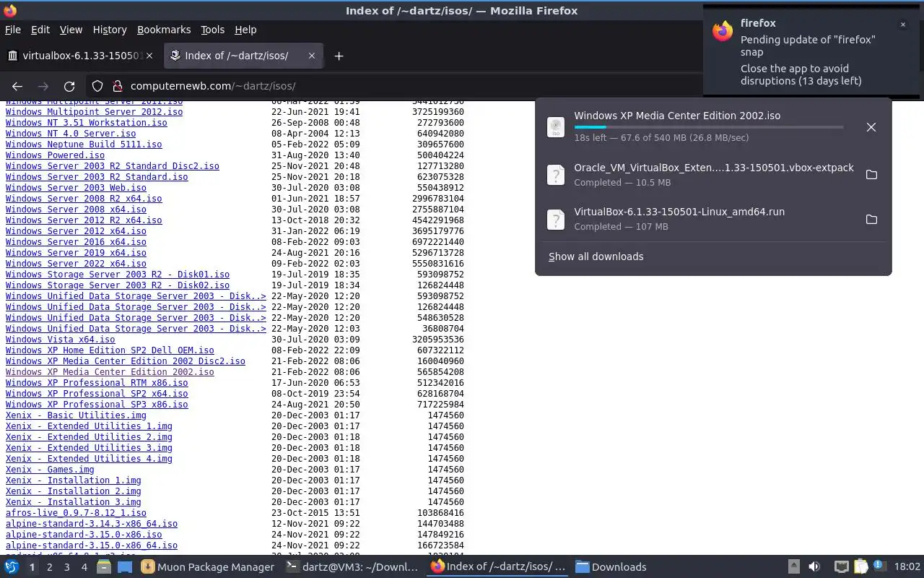The image size is (924, 578).
Task: Close the virtualbox-6.1.33 tab
Action: tap(149, 56)
